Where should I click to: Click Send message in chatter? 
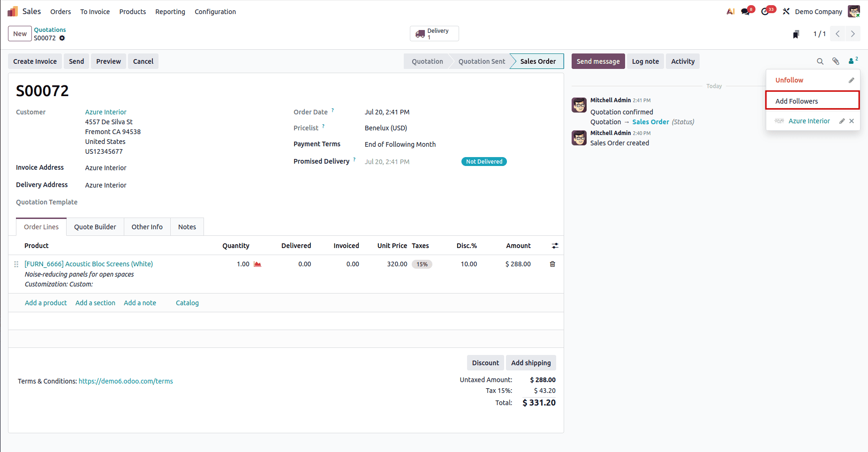pos(598,61)
